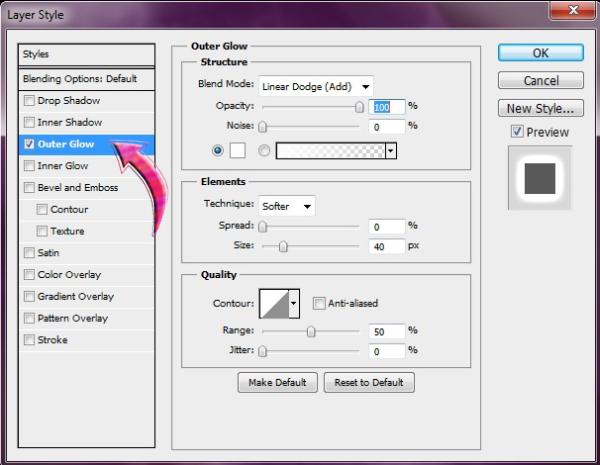Click the Size value field showing 40
600x465 pixels.
(x=386, y=246)
